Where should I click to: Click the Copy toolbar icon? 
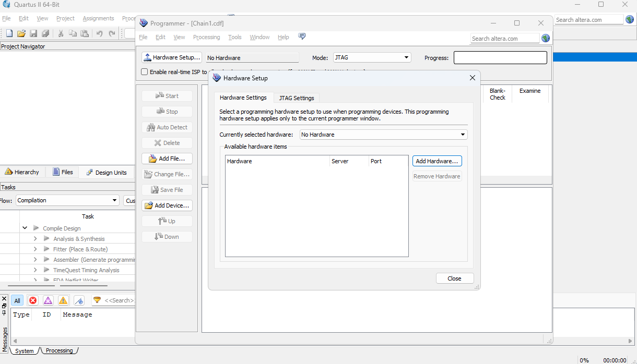tap(73, 33)
